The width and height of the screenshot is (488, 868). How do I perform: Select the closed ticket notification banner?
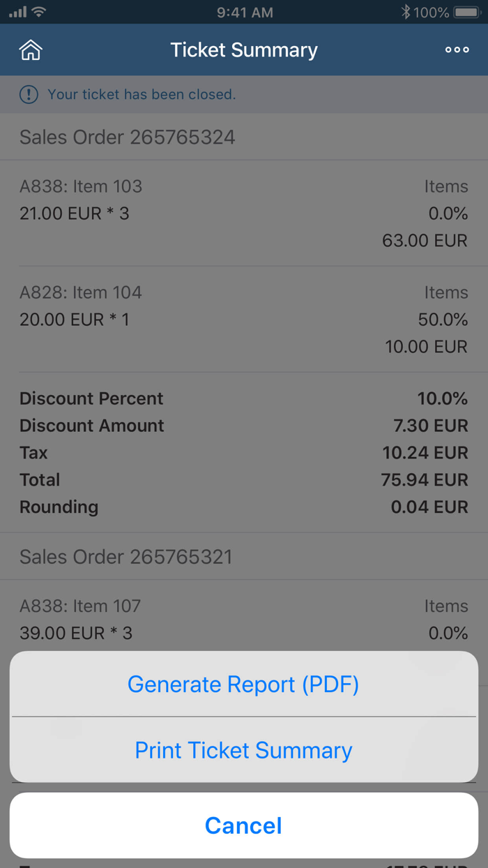(x=243, y=93)
